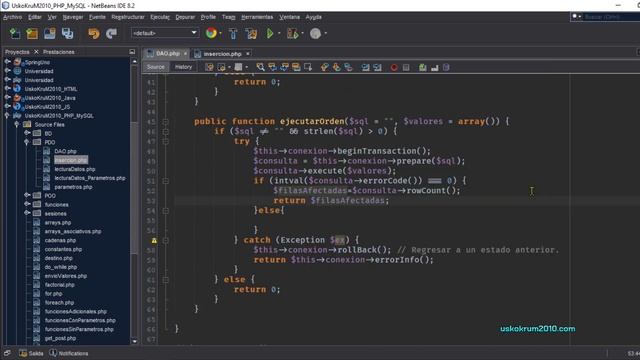Open the Archivo menu
Screen dimensions: 640x360
[13, 17]
